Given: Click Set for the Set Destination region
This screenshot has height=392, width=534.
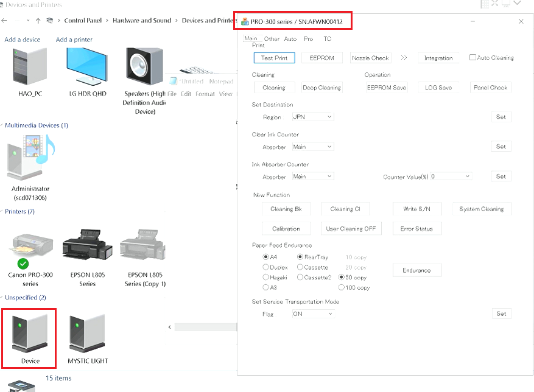Looking at the screenshot, I should pos(501,117).
